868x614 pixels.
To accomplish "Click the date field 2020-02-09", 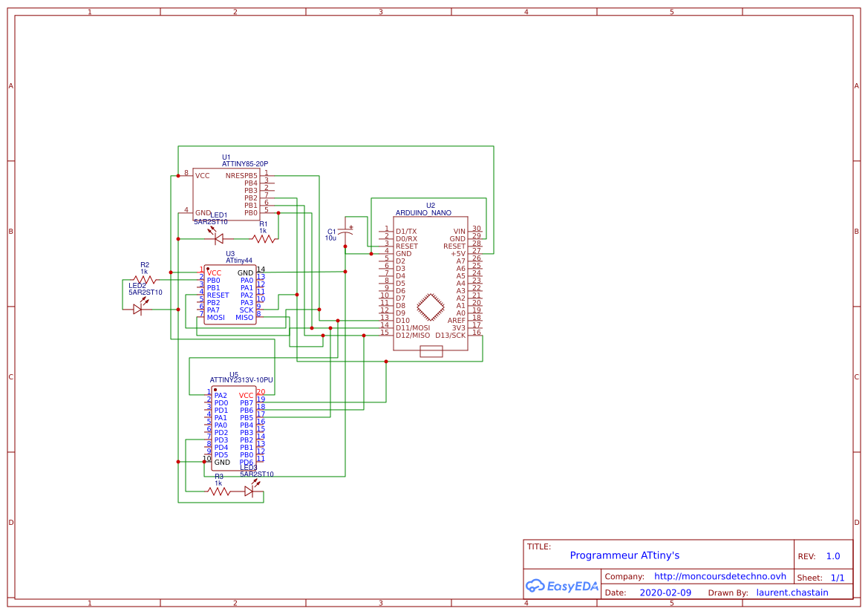I will pos(665,592).
